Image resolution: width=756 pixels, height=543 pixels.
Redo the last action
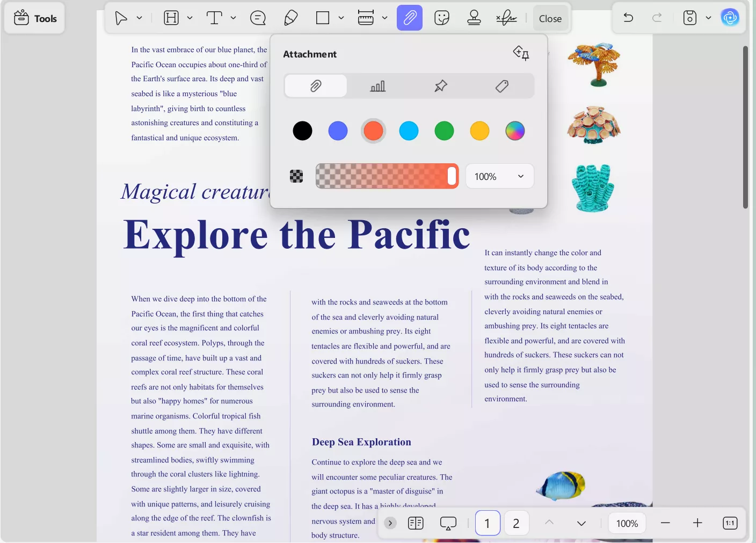(657, 18)
